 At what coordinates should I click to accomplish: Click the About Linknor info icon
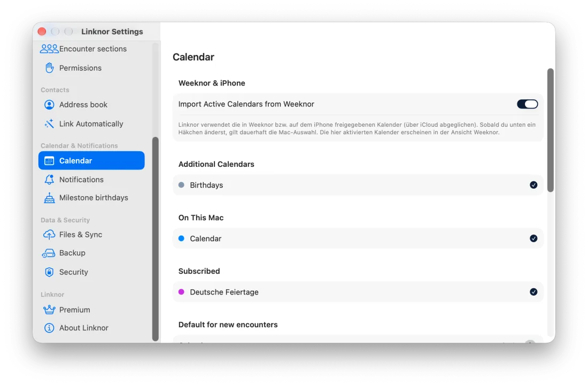(49, 328)
